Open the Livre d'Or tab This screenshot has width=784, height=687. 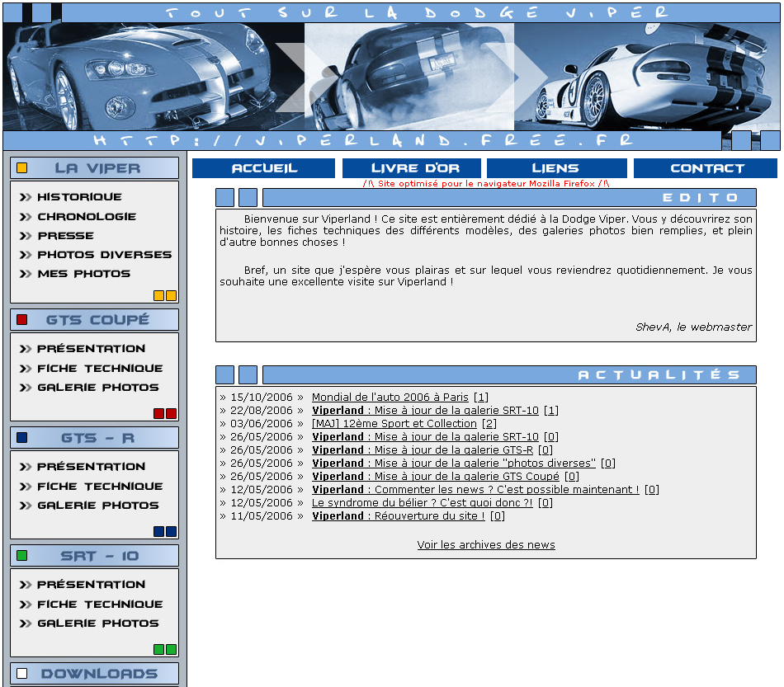coord(412,168)
